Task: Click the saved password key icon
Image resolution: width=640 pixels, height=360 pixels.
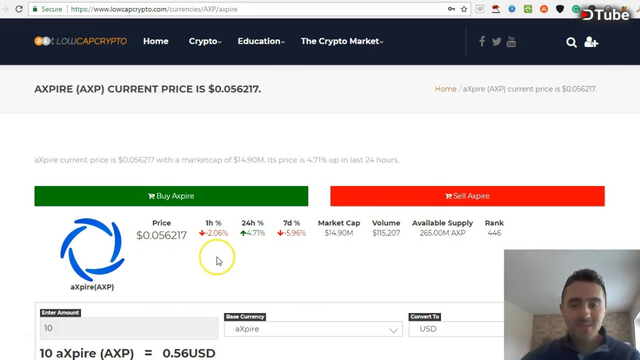Action: (x=451, y=9)
